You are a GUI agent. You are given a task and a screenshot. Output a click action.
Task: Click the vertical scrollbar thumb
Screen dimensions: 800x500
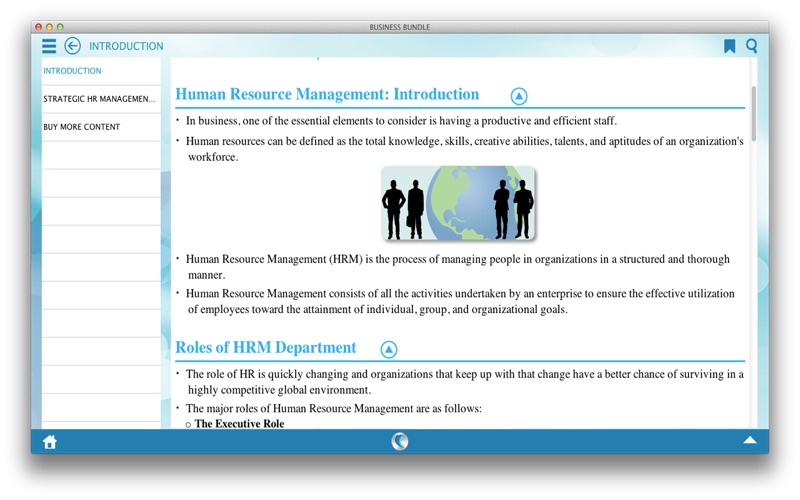pyautogui.click(x=754, y=114)
